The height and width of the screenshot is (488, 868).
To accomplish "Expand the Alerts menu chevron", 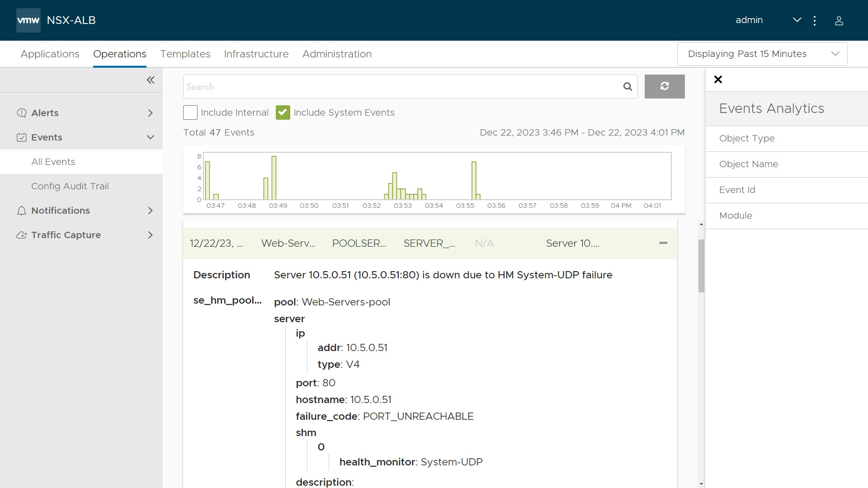I will coord(151,113).
